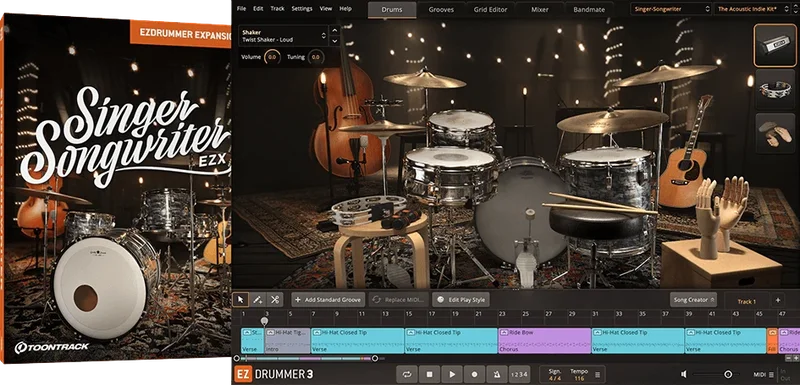Click the Tempo 116 value
This screenshot has width=800, height=385.
pyautogui.click(x=579, y=374)
